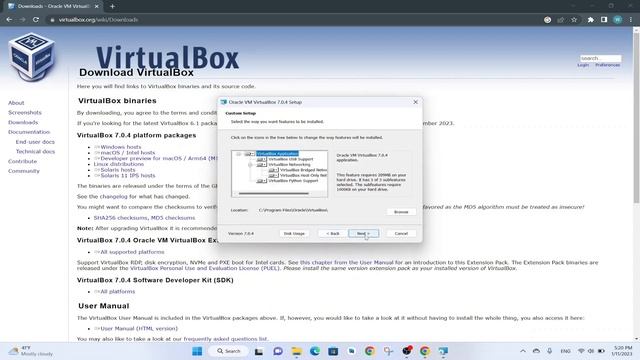Open End-user docs sidebar link

[x=35, y=142]
